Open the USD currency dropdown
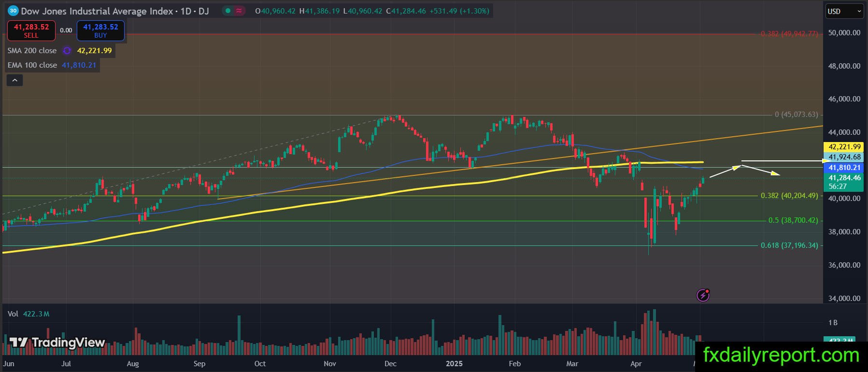 pyautogui.click(x=843, y=11)
